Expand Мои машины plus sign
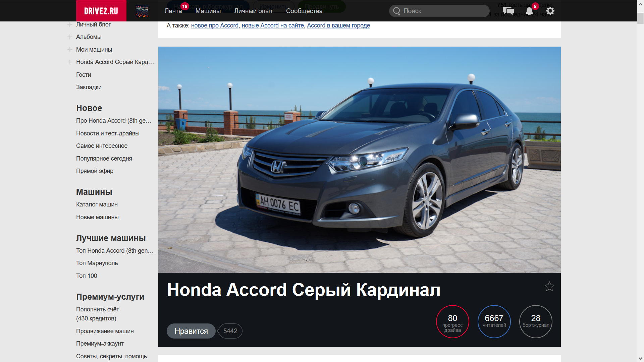644x362 pixels. 70,50
